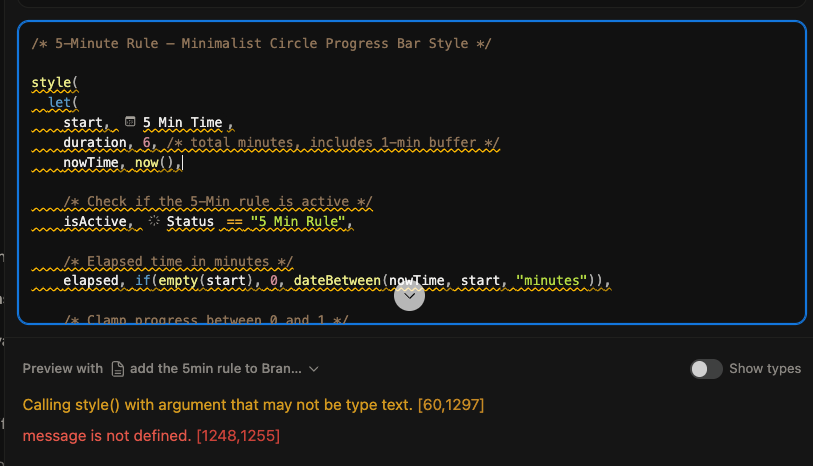Click the 'Check if the 5-Min rule is active' comment
The image size is (813, 466).
[218, 202]
